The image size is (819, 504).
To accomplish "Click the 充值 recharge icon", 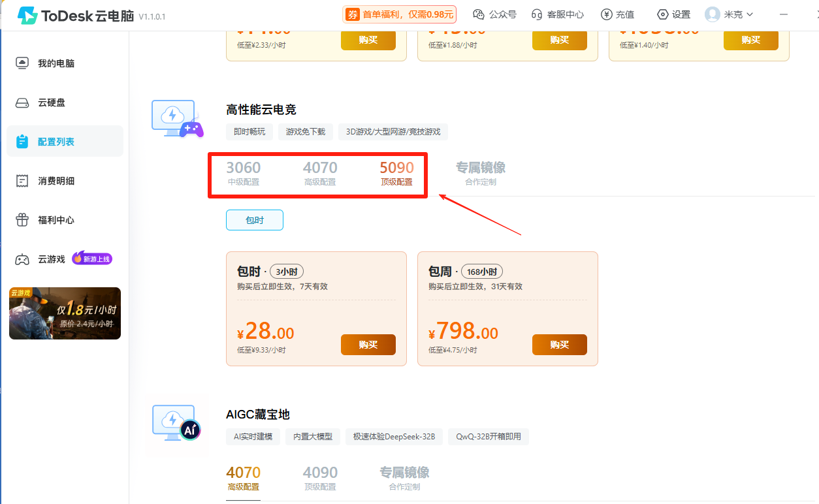I will click(x=607, y=14).
